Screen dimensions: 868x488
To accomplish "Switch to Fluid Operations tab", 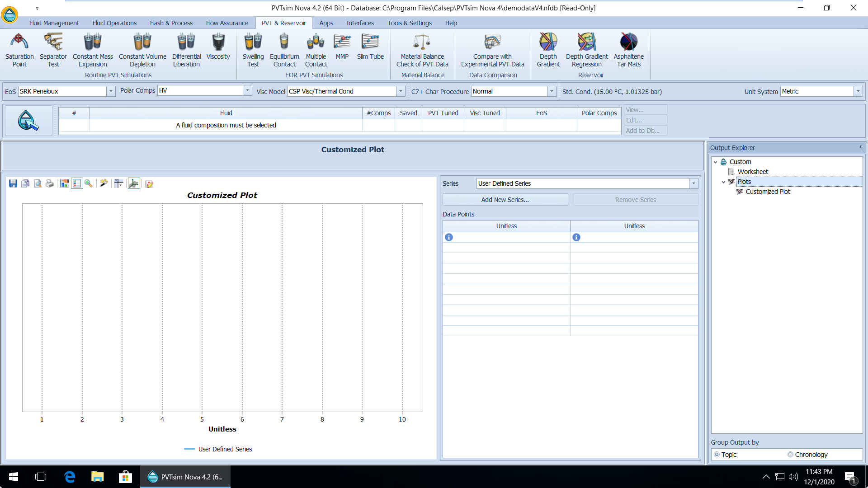I will pyautogui.click(x=114, y=23).
